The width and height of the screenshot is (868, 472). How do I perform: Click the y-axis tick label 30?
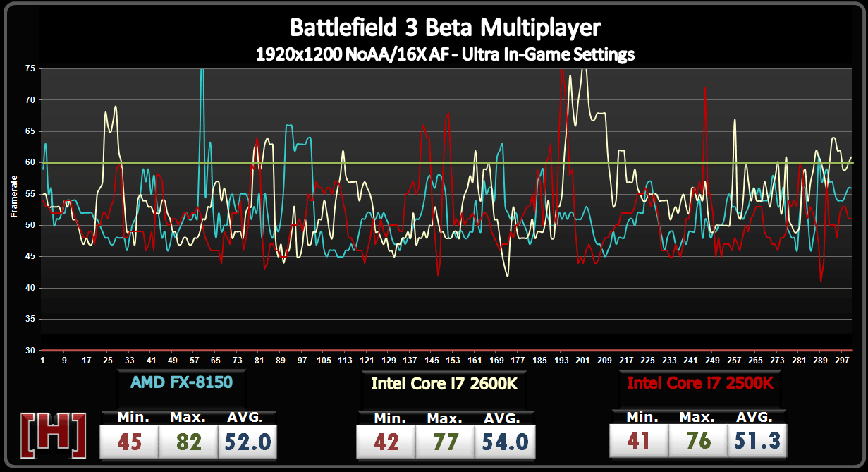[30, 351]
